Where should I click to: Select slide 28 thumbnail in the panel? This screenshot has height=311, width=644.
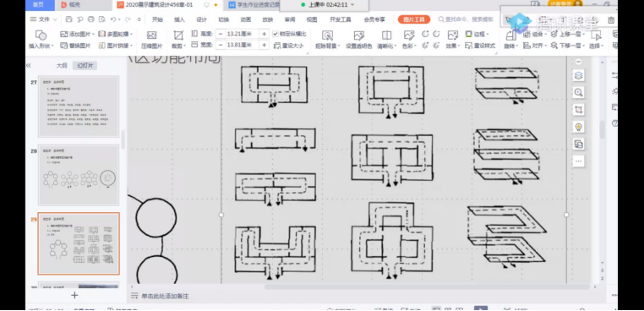click(x=79, y=175)
